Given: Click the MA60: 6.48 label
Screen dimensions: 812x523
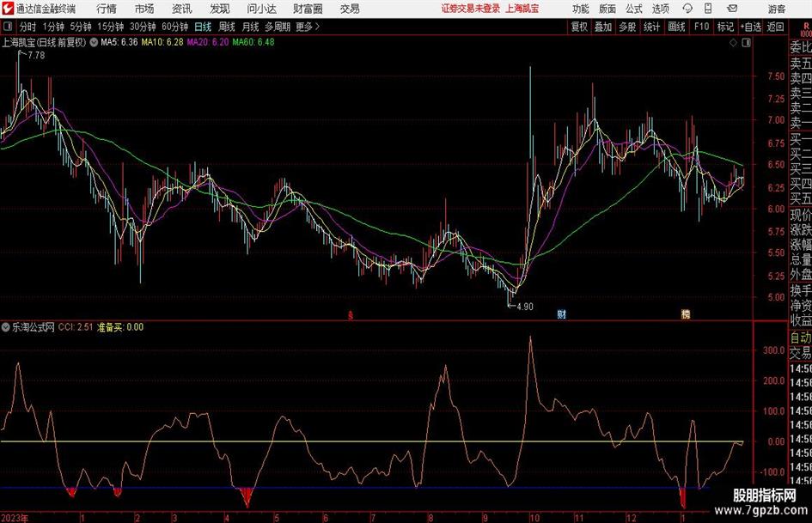Looking at the screenshot, I should click(x=253, y=42).
